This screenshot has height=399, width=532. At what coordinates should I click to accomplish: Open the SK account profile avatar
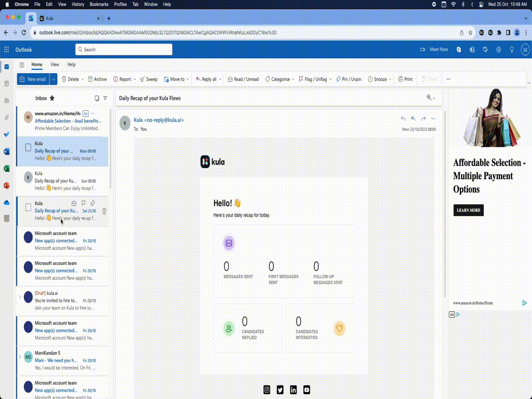click(x=525, y=49)
